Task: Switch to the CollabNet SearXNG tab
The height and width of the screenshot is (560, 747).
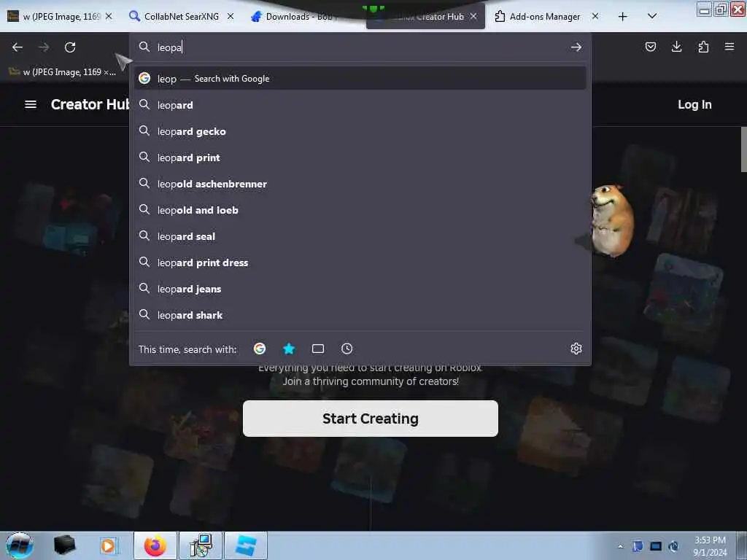Action: coord(182,17)
